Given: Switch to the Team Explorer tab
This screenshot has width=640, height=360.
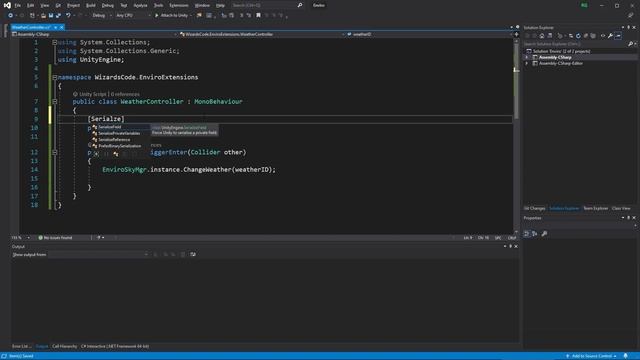Looking at the screenshot, I should tap(596, 209).
